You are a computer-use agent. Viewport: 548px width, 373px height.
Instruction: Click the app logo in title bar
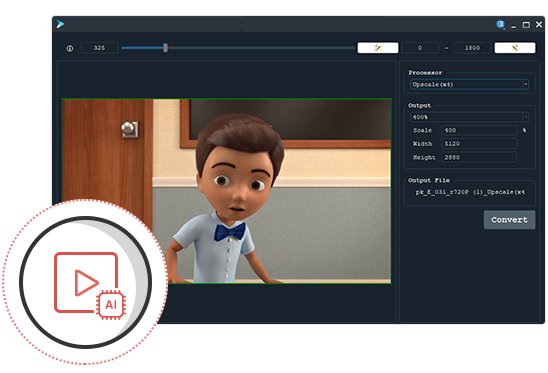coord(60,24)
